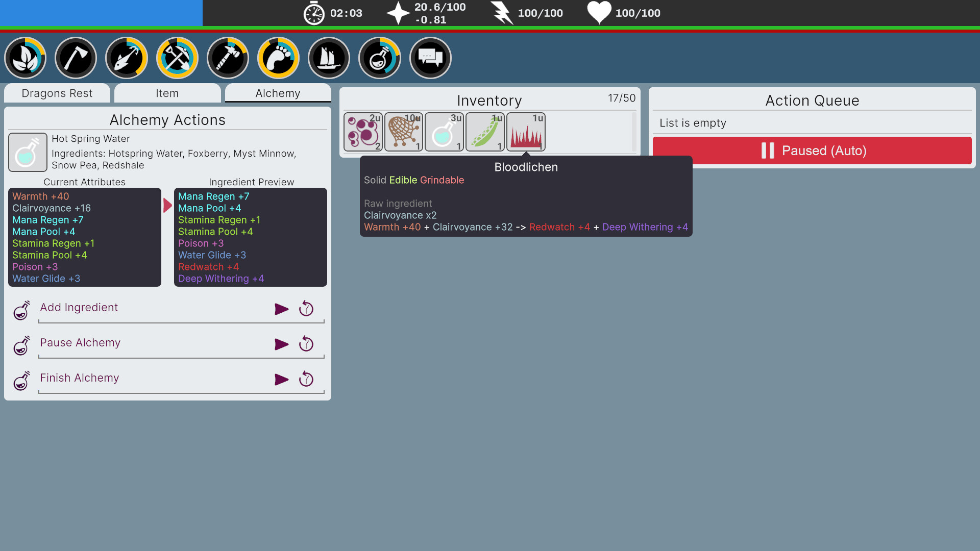This screenshot has width=980, height=551.
Task: Select the crafting hammer skill
Action: (x=227, y=58)
